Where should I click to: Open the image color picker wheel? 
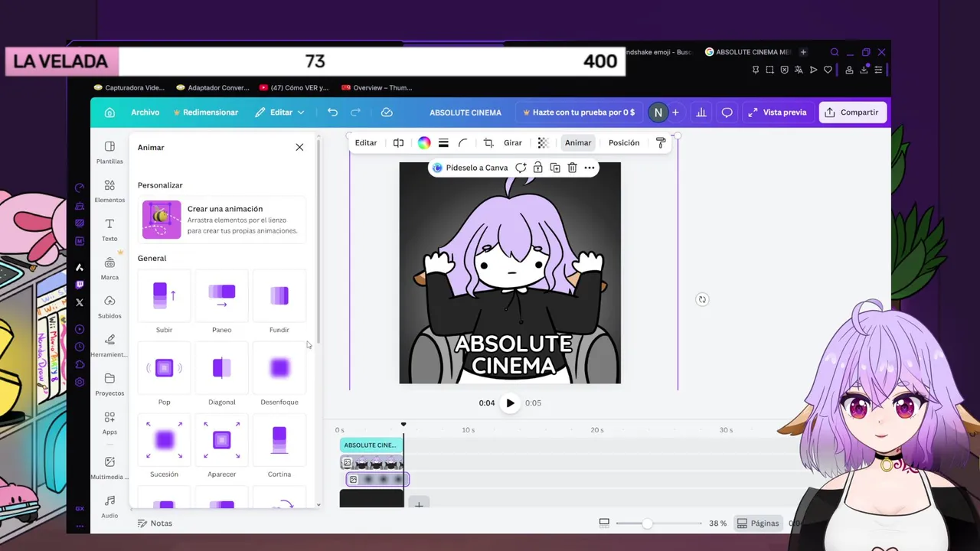[x=424, y=143]
